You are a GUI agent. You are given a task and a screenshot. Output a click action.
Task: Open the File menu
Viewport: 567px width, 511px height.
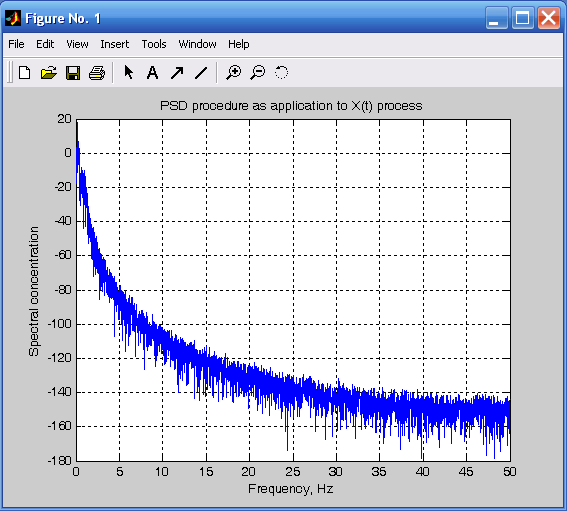[16, 44]
